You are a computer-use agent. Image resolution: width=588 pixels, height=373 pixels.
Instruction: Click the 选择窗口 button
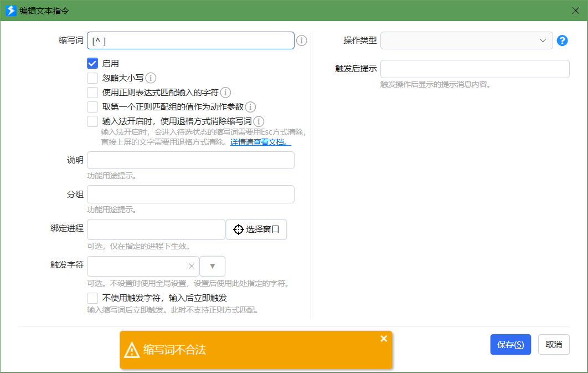point(256,229)
